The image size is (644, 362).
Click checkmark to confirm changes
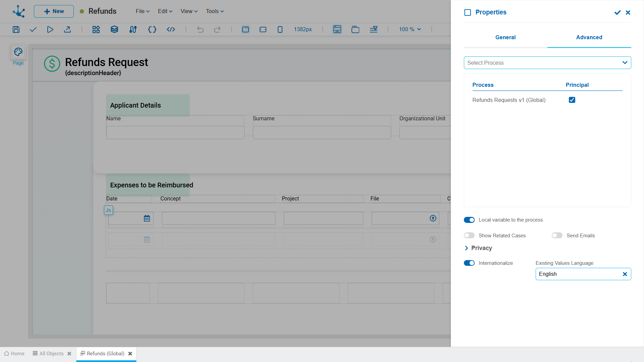(x=618, y=12)
